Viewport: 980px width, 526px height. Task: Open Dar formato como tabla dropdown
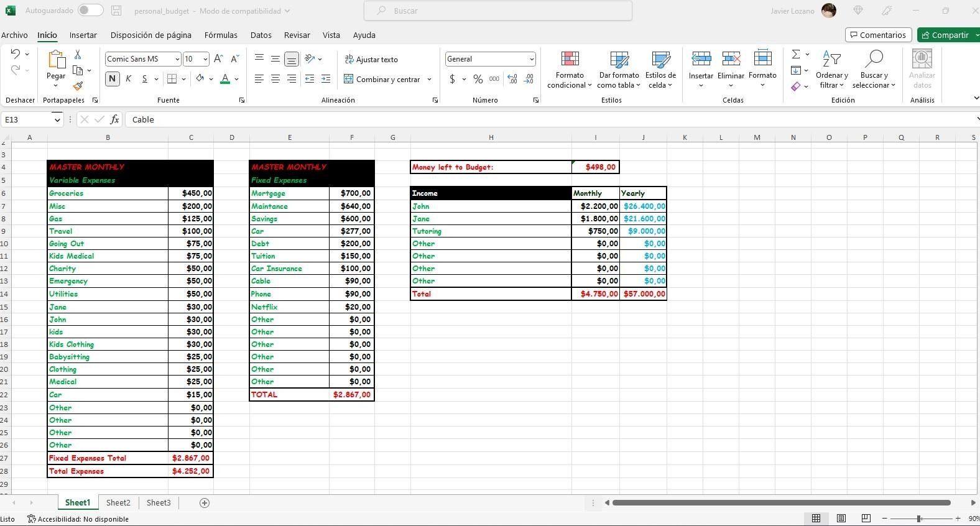(619, 70)
